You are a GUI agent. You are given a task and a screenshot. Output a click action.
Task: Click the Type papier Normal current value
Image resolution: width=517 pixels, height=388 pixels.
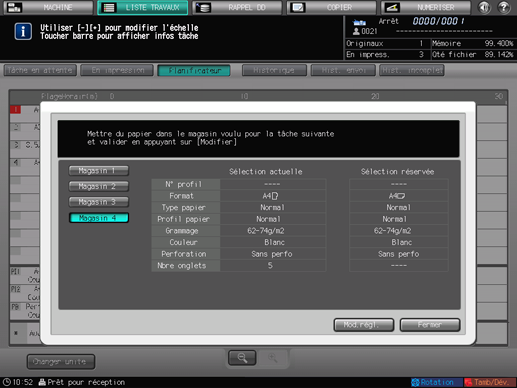coord(273,207)
